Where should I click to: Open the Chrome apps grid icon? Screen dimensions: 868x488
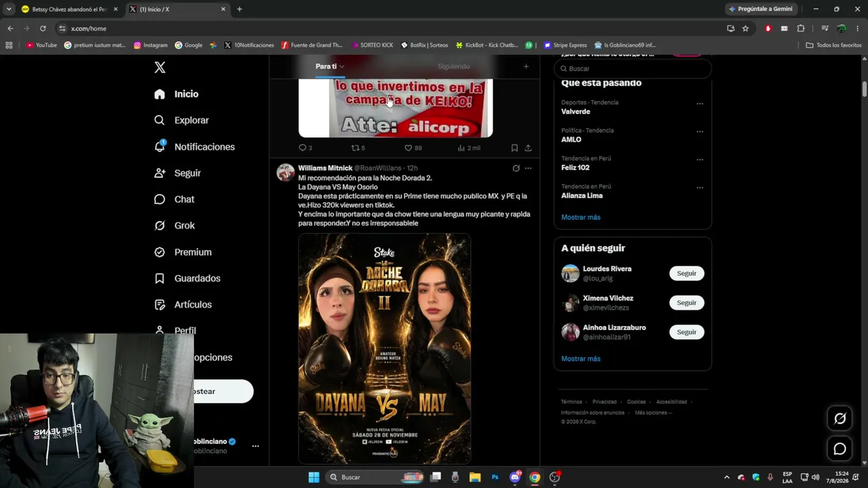(x=9, y=45)
